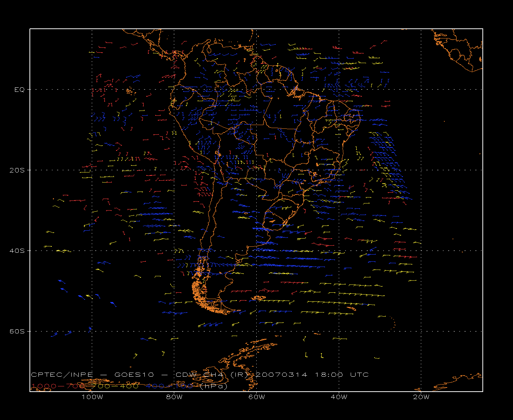Click the '60S' latitude axis label

tap(18, 332)
